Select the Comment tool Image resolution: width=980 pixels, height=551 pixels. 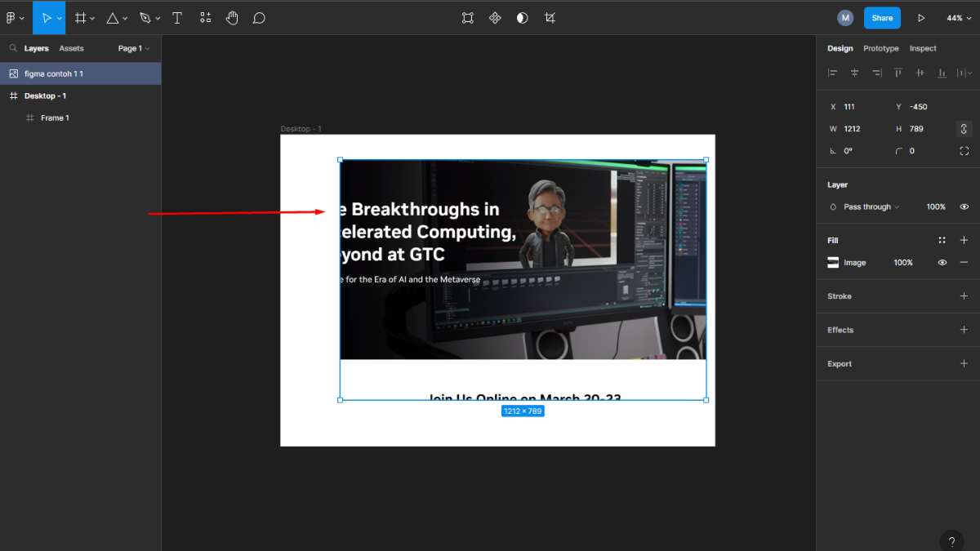tap(259, 17)
